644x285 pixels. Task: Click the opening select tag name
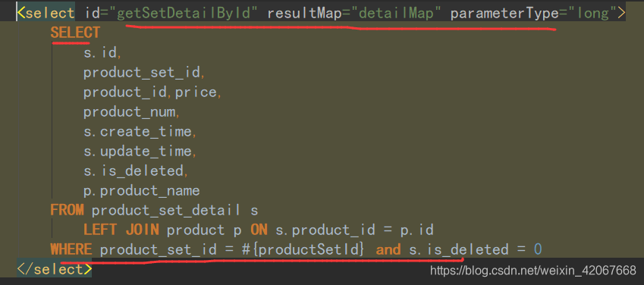tap(50, 13)
